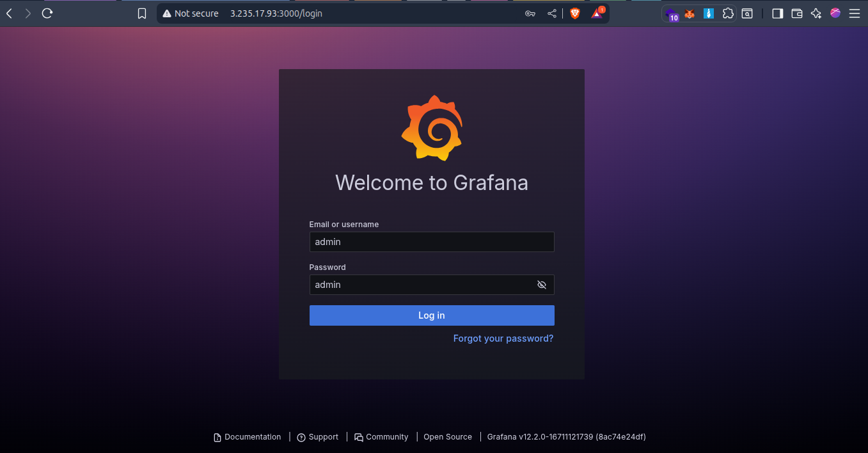The height and width of the screenshot is (453, 868).
Task: Open the extension with the 10 badge
Action: pos(672,14)
